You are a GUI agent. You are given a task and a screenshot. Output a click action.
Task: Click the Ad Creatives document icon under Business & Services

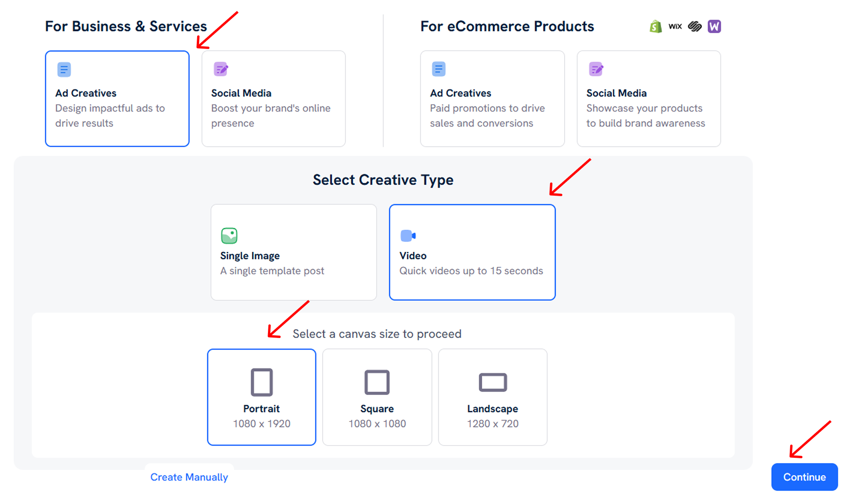tap(64, 69)
